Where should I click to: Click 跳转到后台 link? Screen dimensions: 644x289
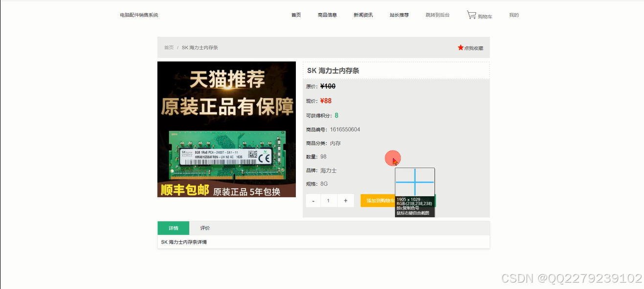438,15
